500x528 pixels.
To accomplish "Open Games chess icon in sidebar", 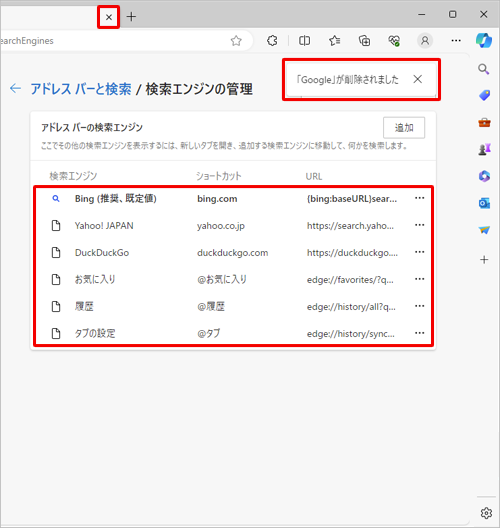I will click(x=484, y=149).
